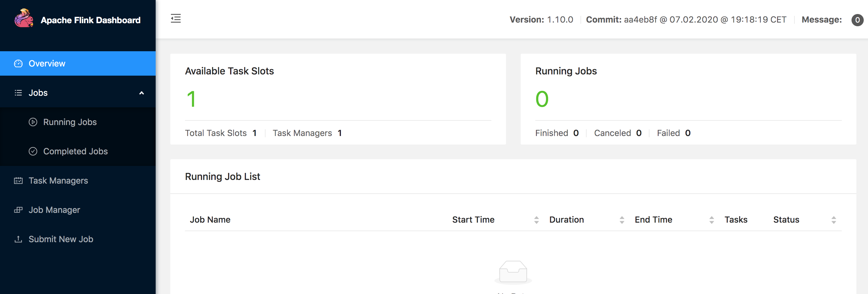Click the Apache Flink squirrel logo
The image size is (868, 294).
tap(24, 19)
